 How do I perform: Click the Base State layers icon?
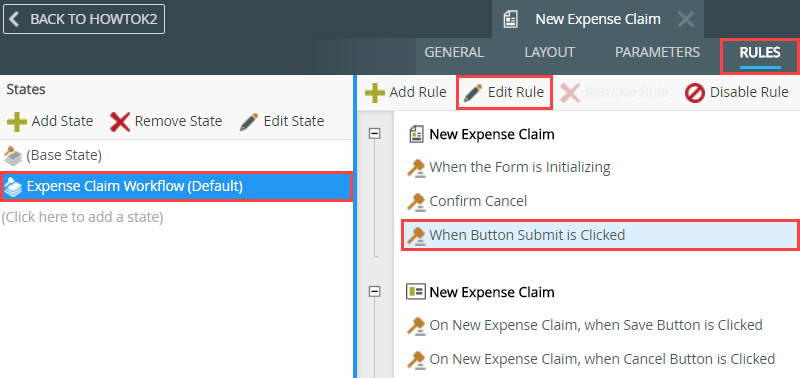[x=13, y=156]
